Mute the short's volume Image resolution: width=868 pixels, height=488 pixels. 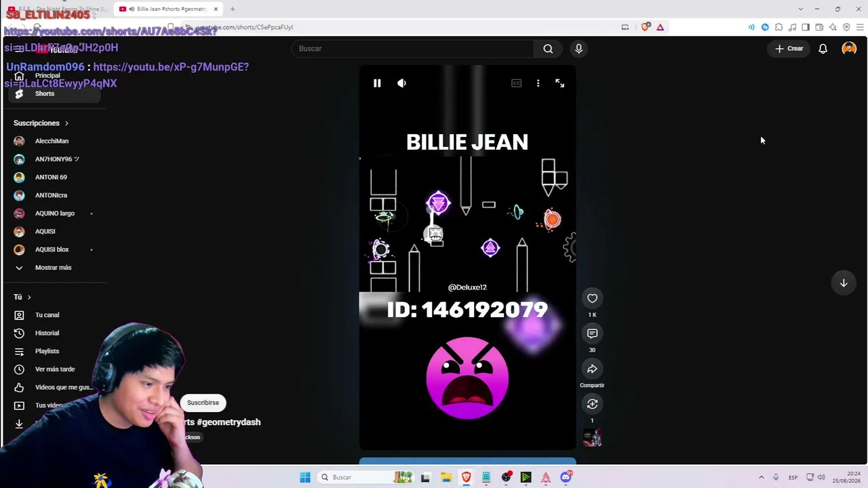pyautogui.click(x=401, y=83)
